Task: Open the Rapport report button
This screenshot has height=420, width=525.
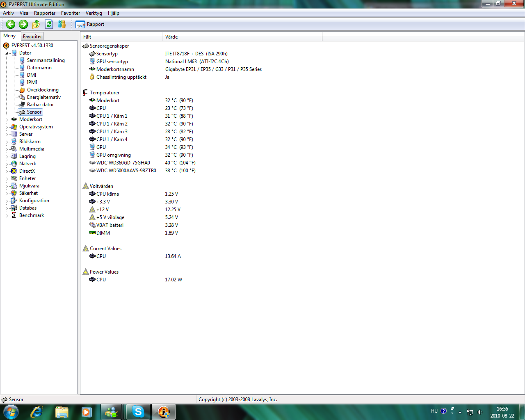Action: [90, 24]
